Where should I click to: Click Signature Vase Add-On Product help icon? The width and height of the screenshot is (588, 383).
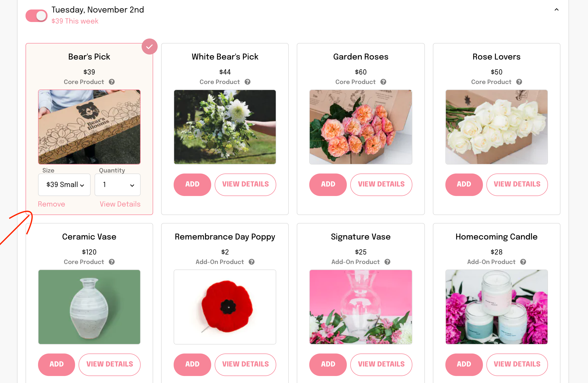click(387, 262)
